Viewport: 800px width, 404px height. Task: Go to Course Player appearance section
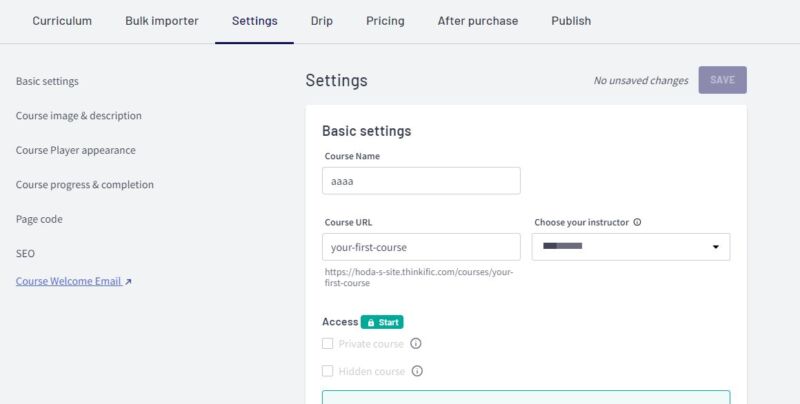tap(76, 150)
